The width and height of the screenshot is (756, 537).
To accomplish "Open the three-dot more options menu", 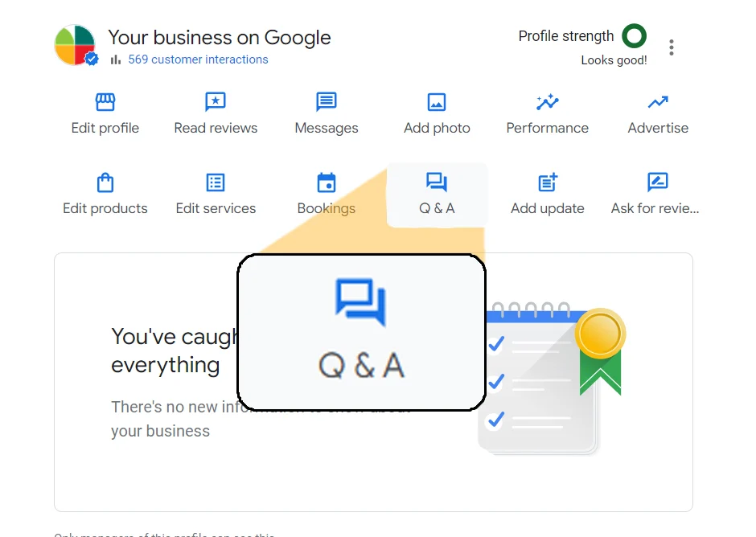I will tap(672, 47).
